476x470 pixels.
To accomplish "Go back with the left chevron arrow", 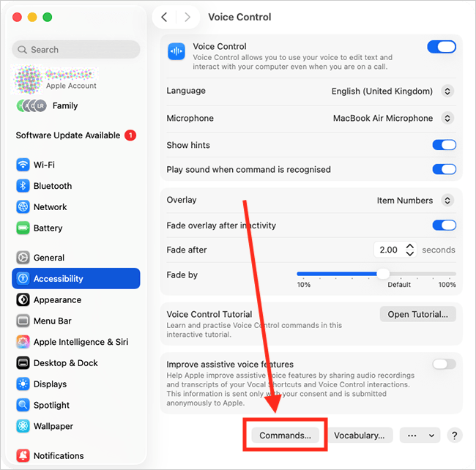I will point(164,17).
